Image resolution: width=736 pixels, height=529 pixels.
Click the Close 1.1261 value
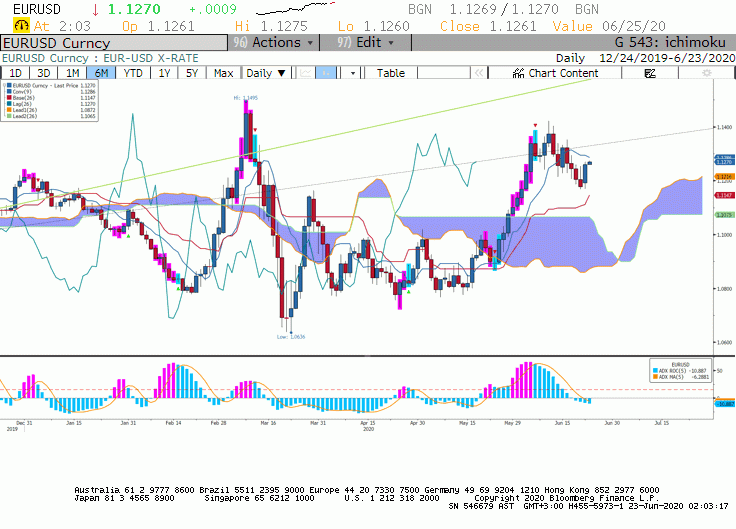(x=488, y=26)
